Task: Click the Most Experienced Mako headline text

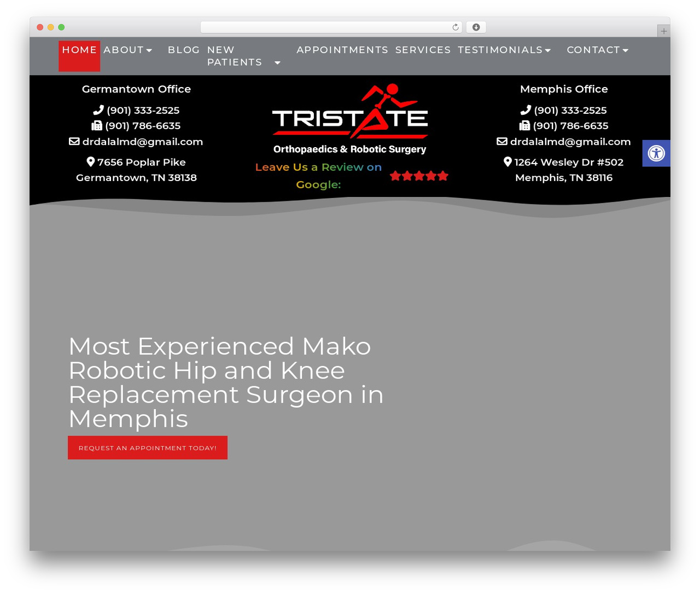Action: click(x=226, y=382)
